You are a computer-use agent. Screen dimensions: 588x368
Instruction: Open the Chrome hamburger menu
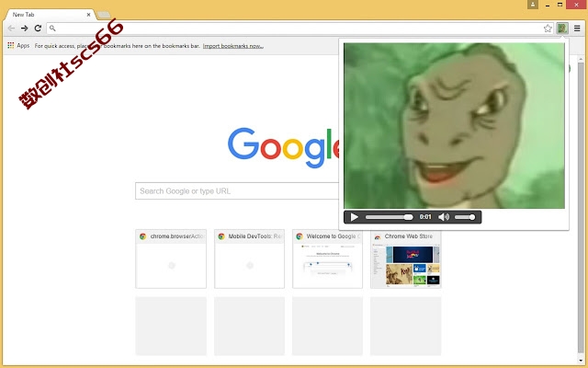point(577,29)
